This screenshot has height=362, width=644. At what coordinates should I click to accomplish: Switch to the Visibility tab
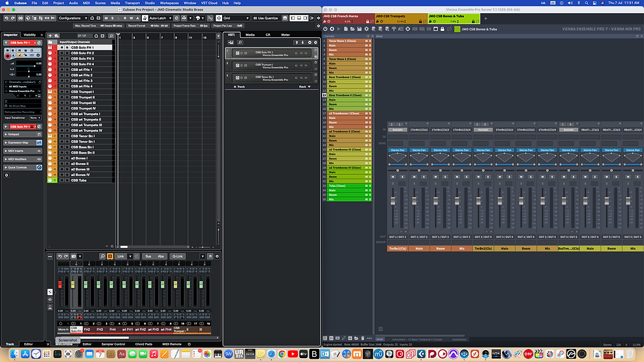pyautogui.click(x=30, y=35)
